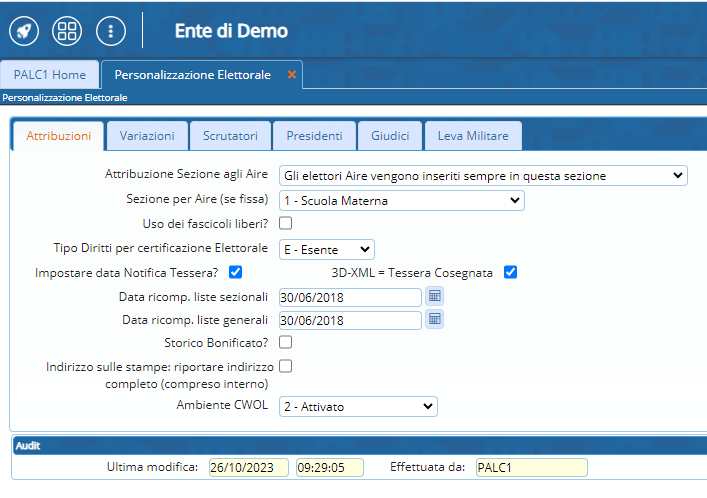707x498 pixels.
Task: Uncheck 3D-XML Tessera Cosegnata checkbox
Action: [x=510, y=272]
